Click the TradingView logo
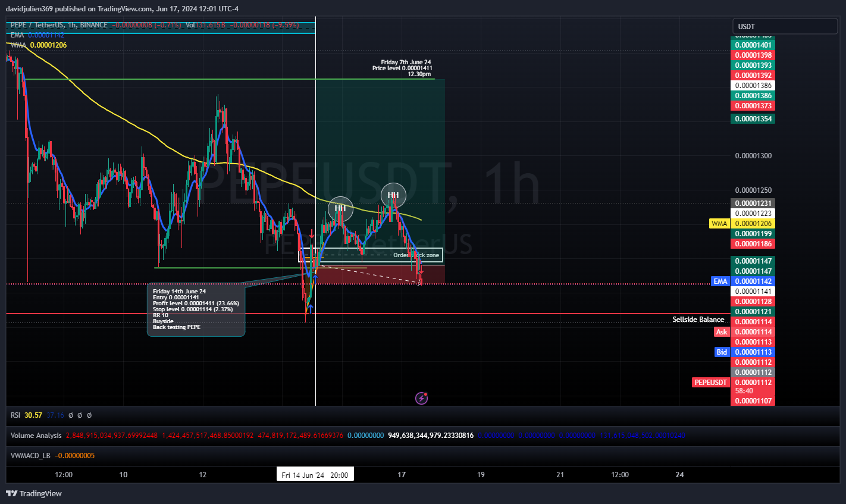 point(34,493)
